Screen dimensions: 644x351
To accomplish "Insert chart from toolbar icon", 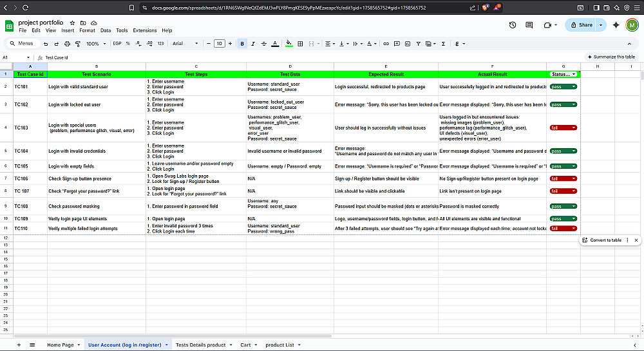I will [x=408, y=44].
